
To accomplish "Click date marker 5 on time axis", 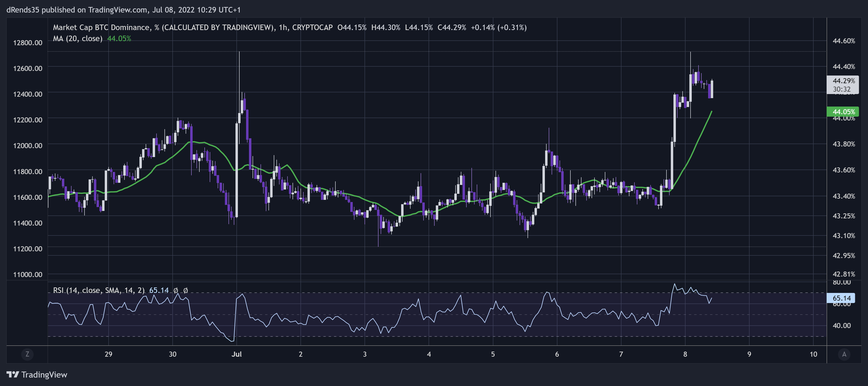I will point(493,354).
